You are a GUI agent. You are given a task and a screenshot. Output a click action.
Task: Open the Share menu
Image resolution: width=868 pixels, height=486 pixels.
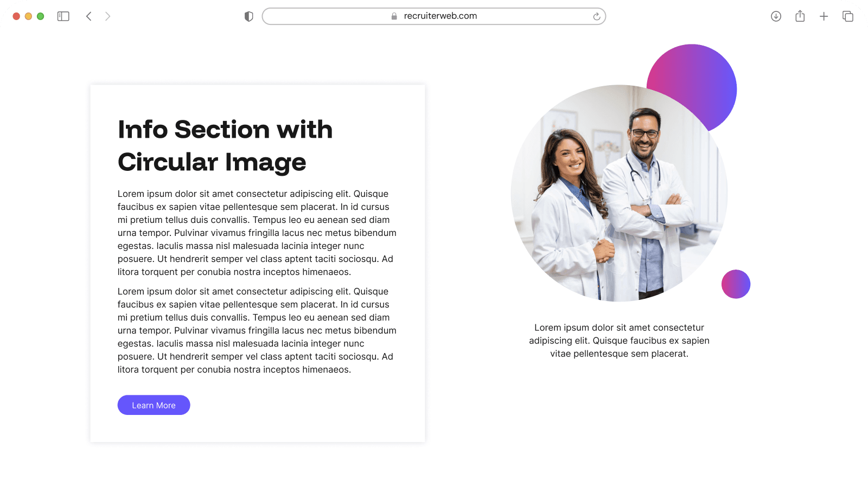click(800, 16)
